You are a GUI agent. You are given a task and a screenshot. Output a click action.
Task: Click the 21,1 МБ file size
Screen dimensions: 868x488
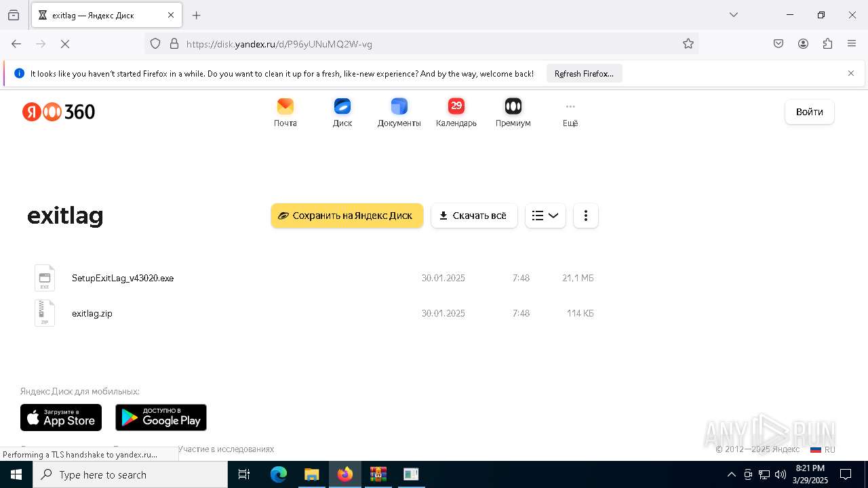578,278
